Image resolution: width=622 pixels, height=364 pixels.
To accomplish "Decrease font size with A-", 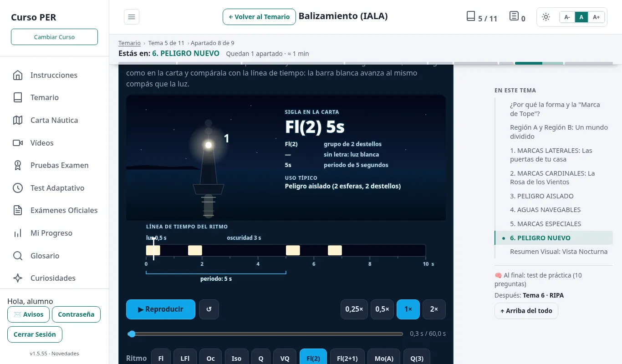I will tap(567, 17).
